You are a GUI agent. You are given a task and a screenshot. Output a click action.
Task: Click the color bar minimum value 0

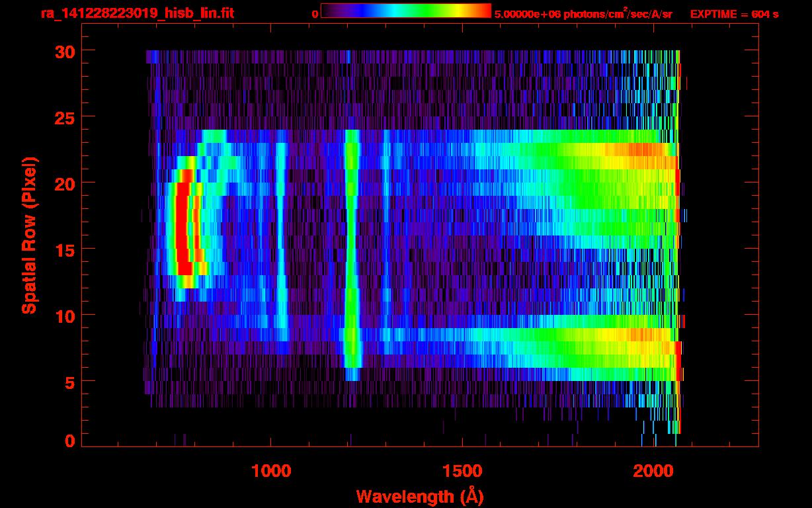click(315, 14)
